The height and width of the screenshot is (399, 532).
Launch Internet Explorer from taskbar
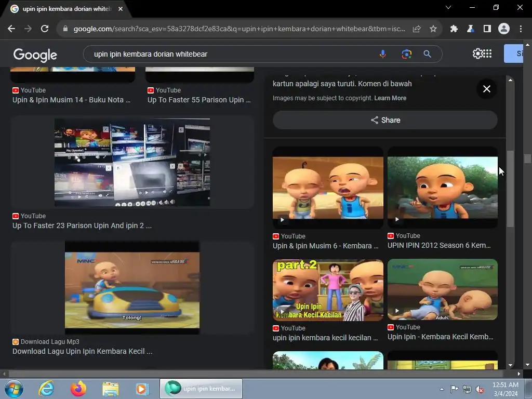coord(46,389)
